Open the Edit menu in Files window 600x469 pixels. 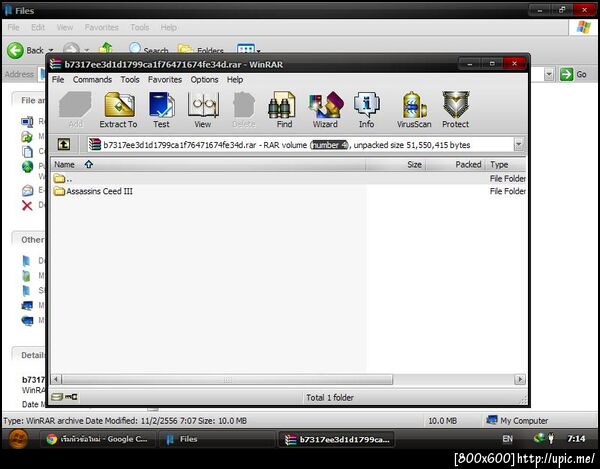point(38,28)
